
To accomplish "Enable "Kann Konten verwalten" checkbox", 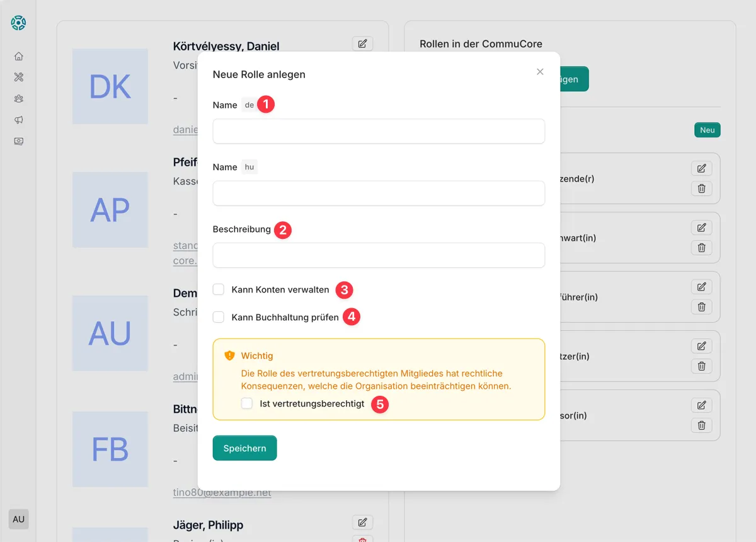I will pos(219,289).
